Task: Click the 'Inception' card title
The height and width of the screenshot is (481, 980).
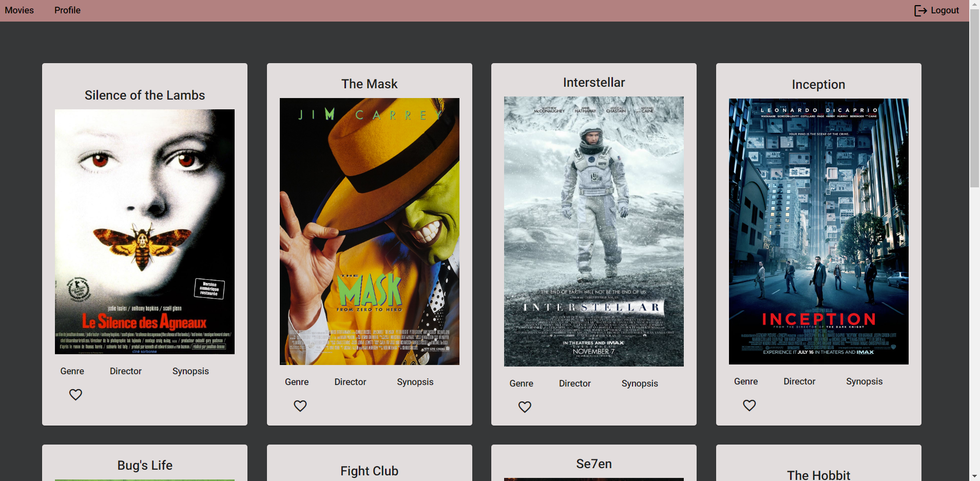Action: point(819,85)
